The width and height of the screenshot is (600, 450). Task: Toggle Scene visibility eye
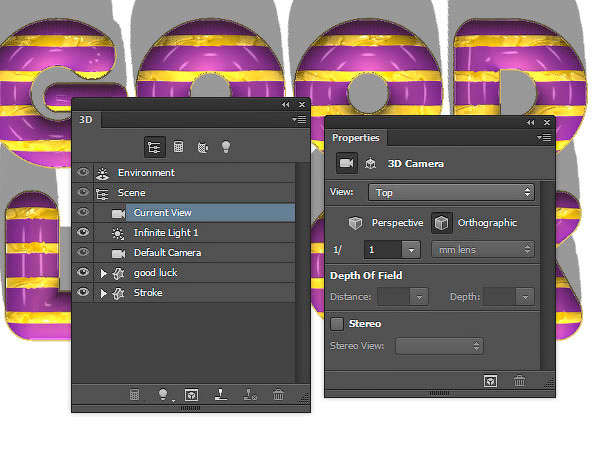click(83, 192)
